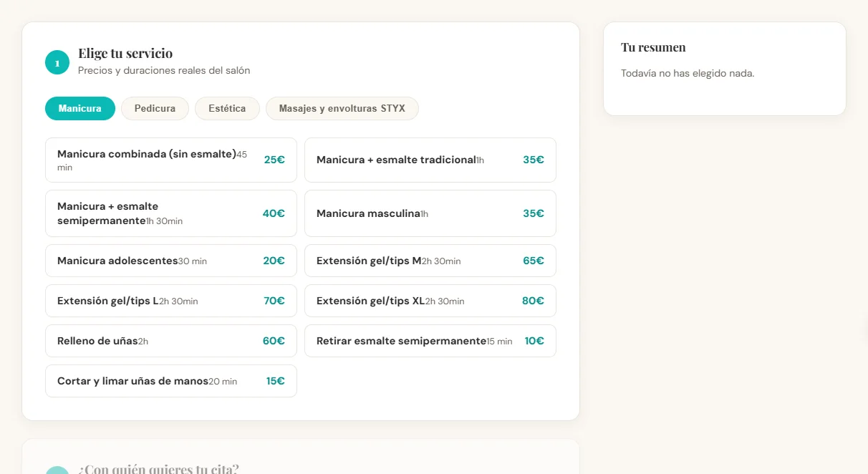Click the 15€ price label

(x=276, y=381)
